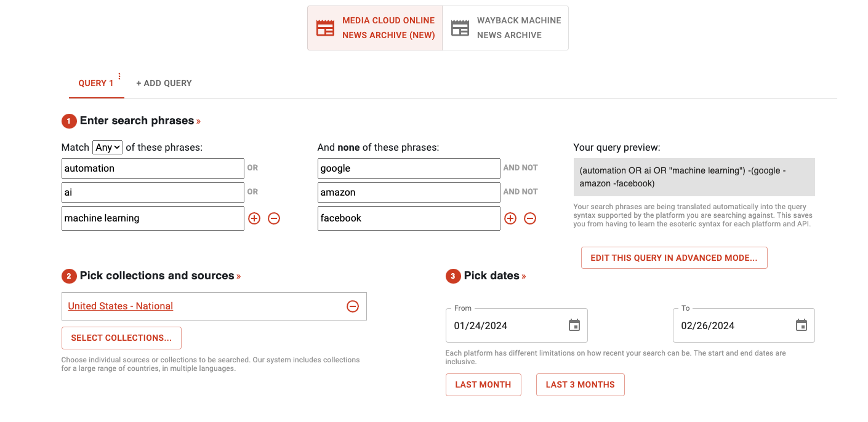Click the Wayback Machine News Archive icon
This screenshot has height=422, width=868.
point(460,28)
